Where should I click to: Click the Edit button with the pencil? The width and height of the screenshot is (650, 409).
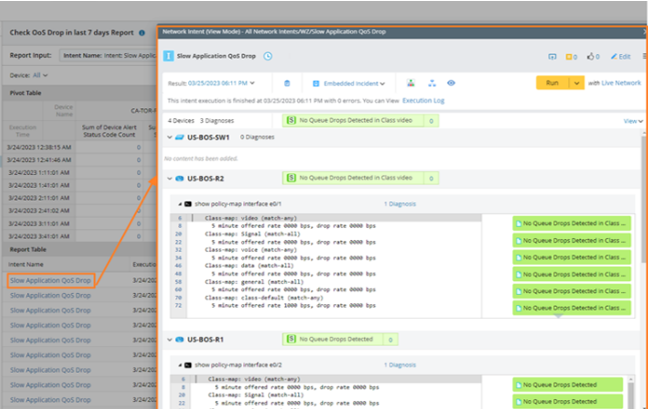[620, 56]
